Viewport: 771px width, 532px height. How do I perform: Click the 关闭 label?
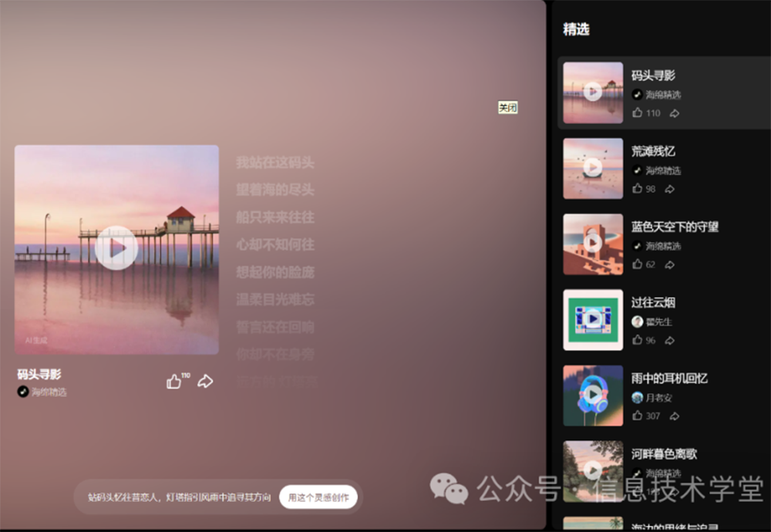tap(507, 108)
